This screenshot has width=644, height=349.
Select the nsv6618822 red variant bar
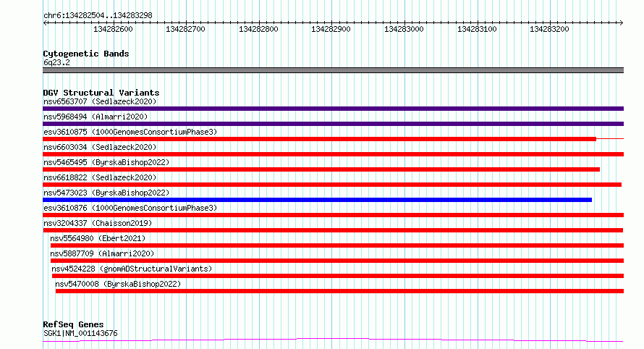click(x=332, y=185)
